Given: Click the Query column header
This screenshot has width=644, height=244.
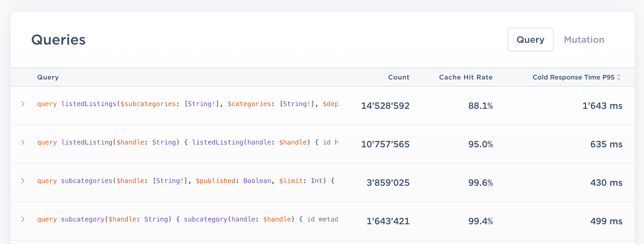Looking at the screenshot, I should point(48,77).
